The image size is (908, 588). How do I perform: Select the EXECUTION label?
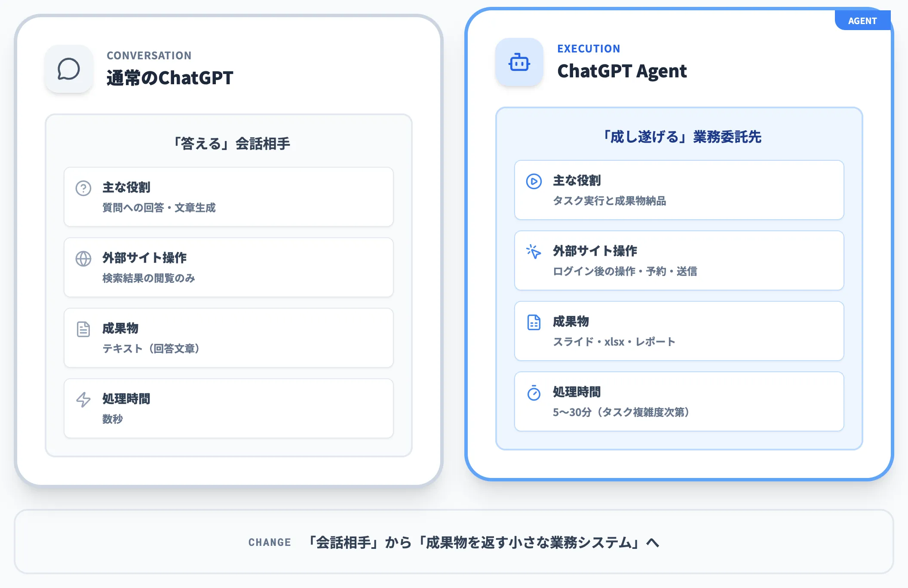(x=589, y=49)
